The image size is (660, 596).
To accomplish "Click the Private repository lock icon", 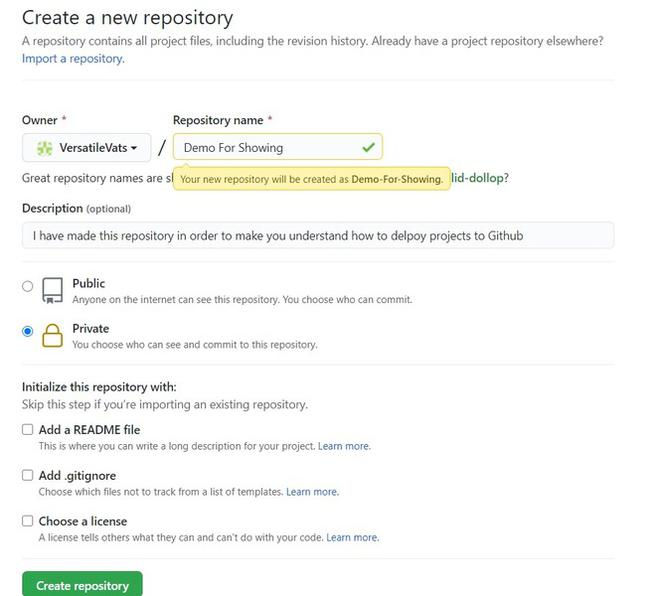I will tap(52, 336).
